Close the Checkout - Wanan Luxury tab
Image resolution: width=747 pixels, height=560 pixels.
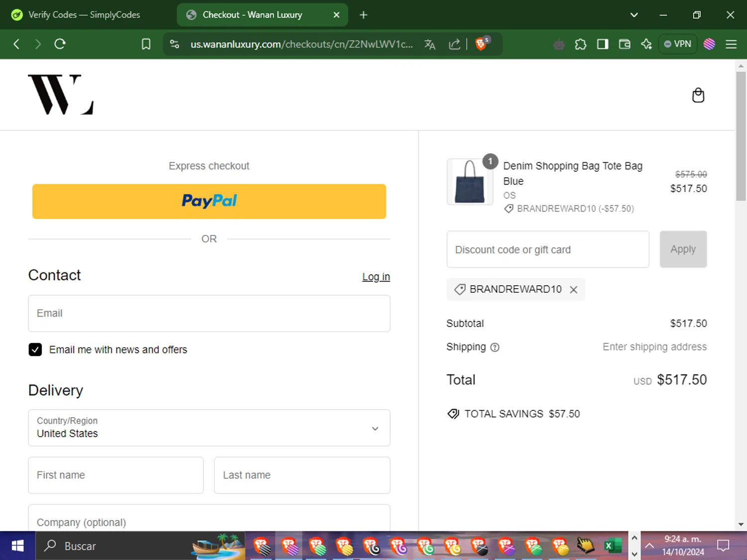click(337, 15)
